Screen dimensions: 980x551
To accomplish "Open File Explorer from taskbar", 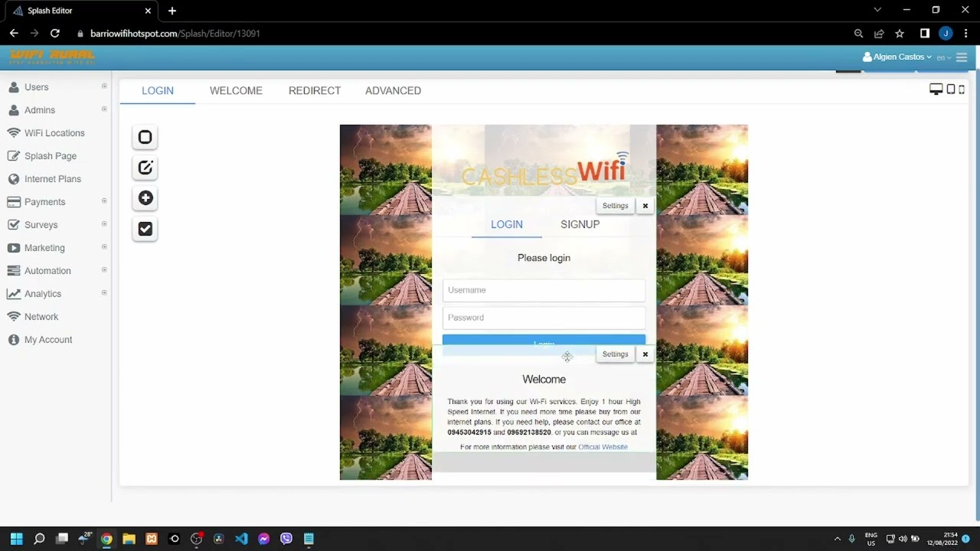I will (129, 539).
